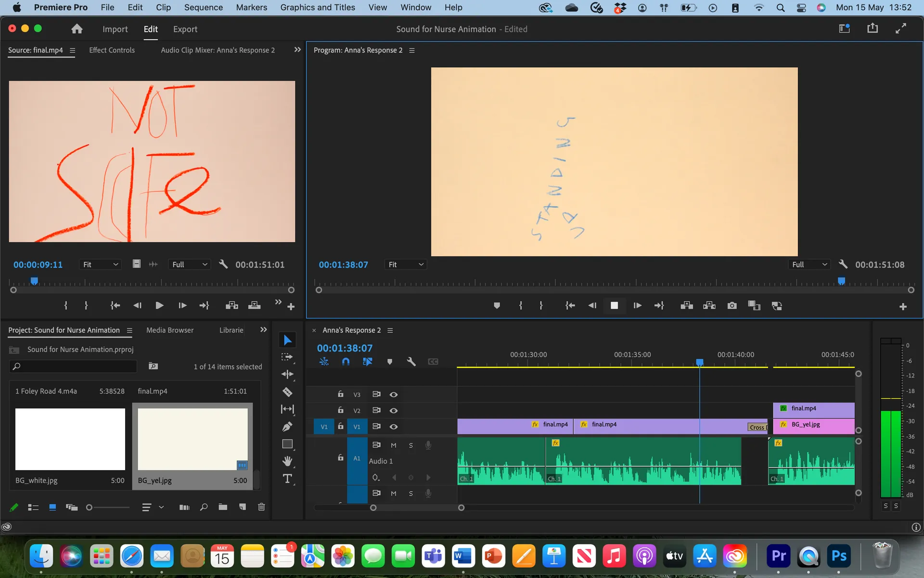The width and height of the screenshot is (924, 578).
Task: Stop playback in Program monitor
Action: click(x=614, y=306)
